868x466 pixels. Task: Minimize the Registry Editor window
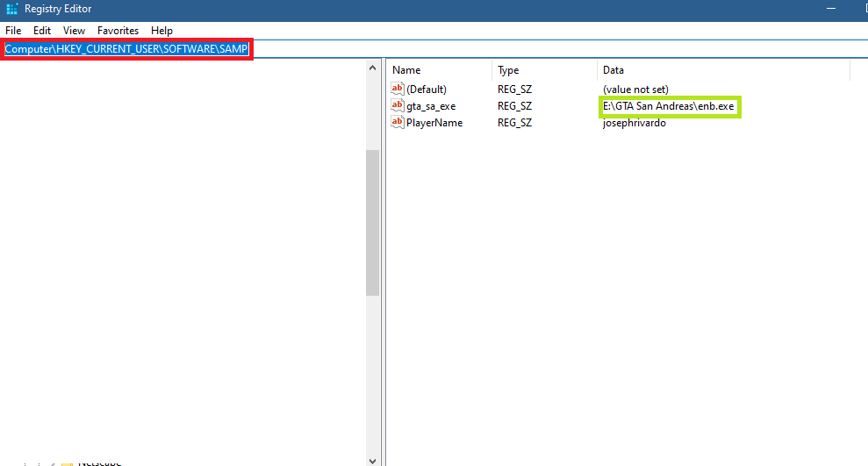[831, 9]
